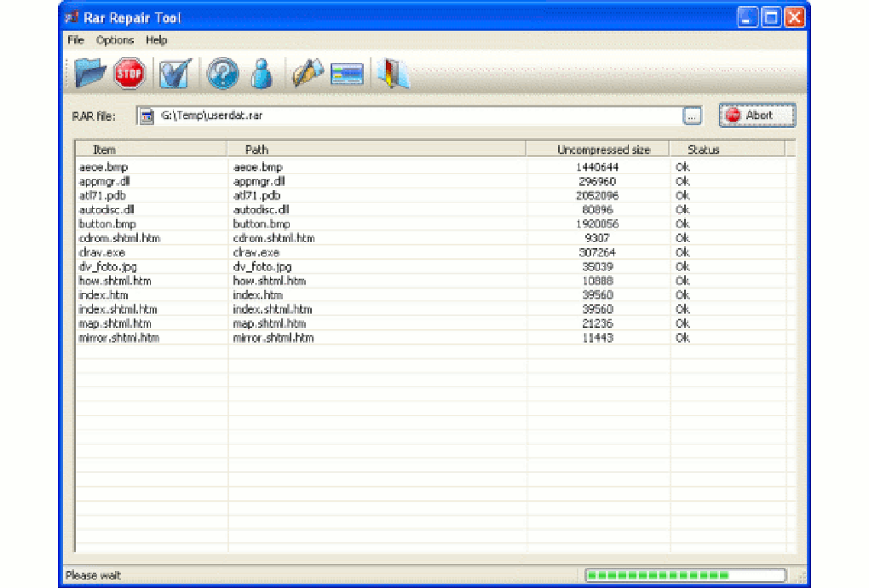Select item how.shtml.htm in list
869x588 pixels.
(x=115, y=281)
